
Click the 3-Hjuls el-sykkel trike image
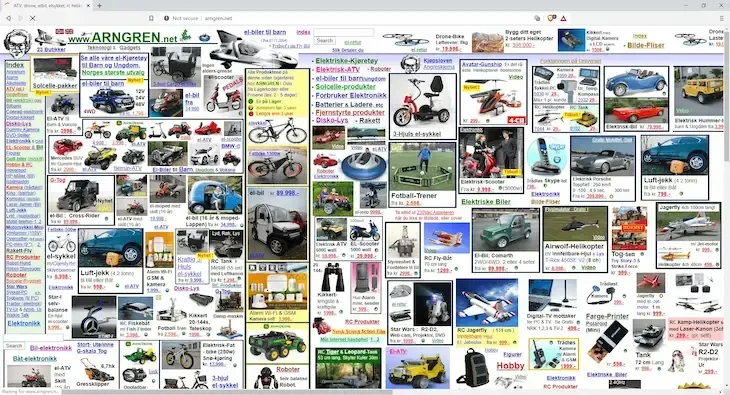pyautogui.click(x=423, y=102)
